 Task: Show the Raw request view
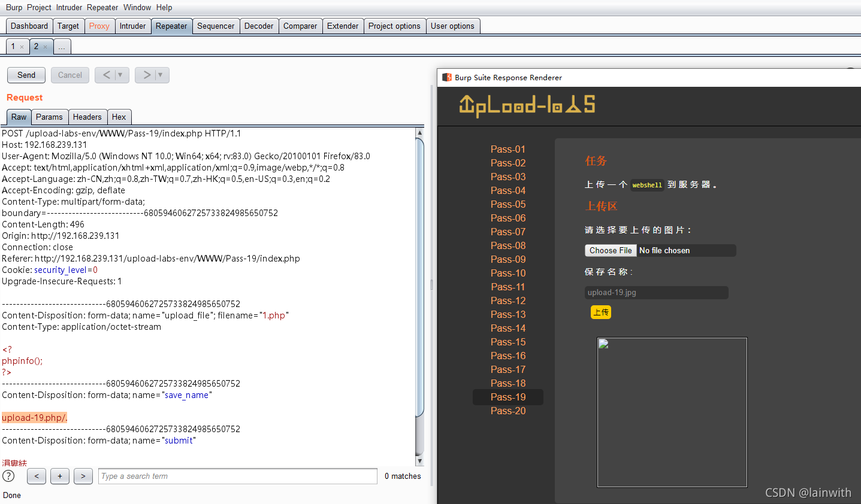coord(19,117)
